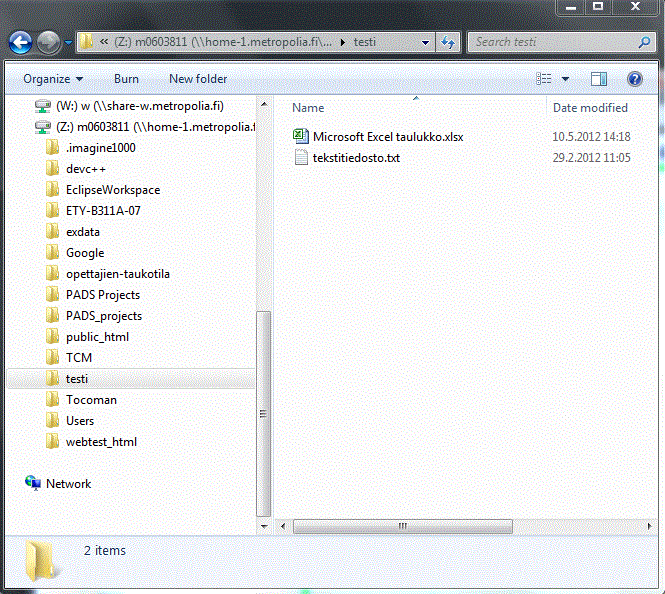Click the 10.5.2012 14:18 date cell

(x=591, y=137)
